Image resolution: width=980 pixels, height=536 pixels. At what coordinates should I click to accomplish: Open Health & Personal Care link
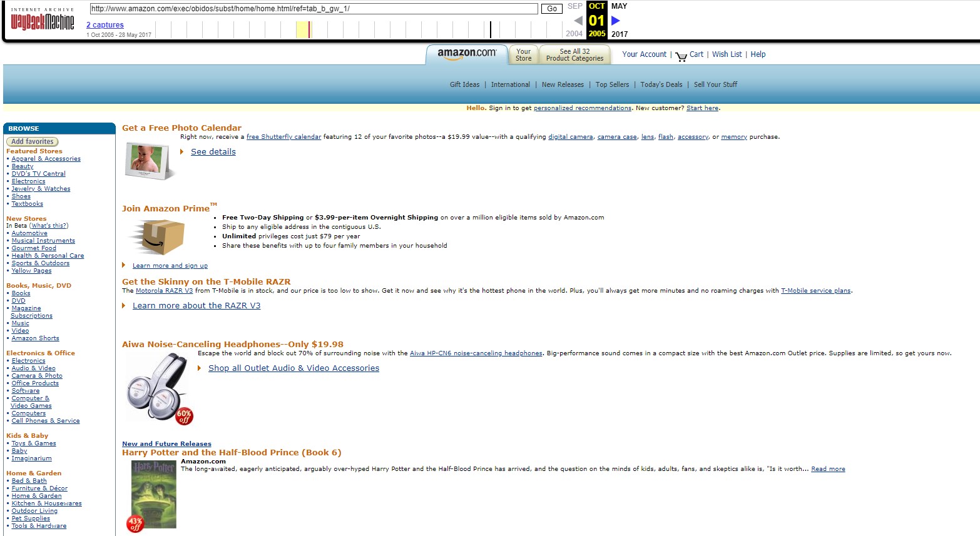(48, 256)
